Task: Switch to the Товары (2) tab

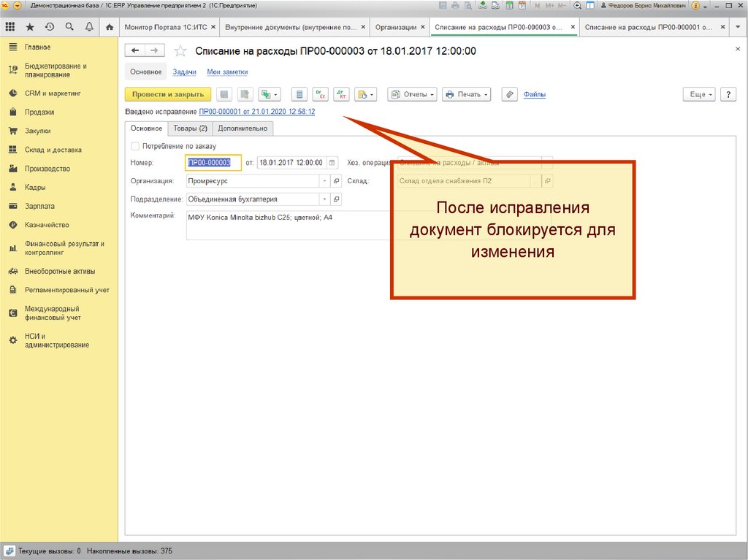Action: coord(190,129)
